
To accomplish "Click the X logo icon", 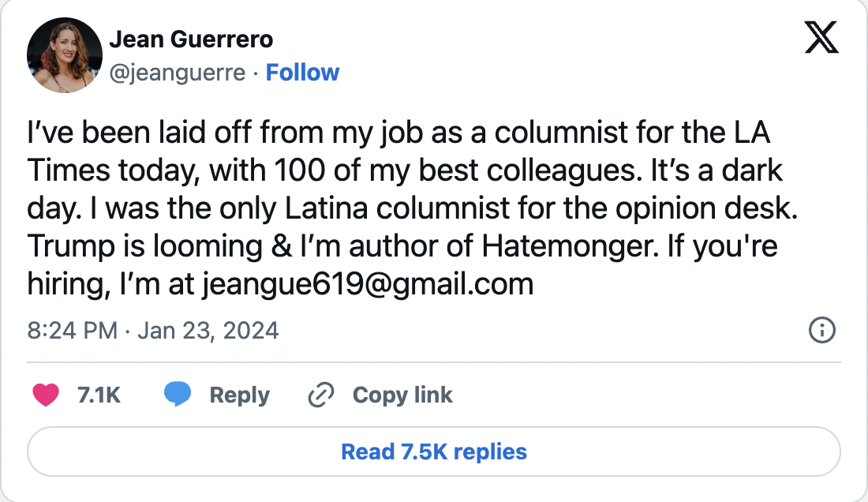I will pyautogui.click(x=821, y=36).
